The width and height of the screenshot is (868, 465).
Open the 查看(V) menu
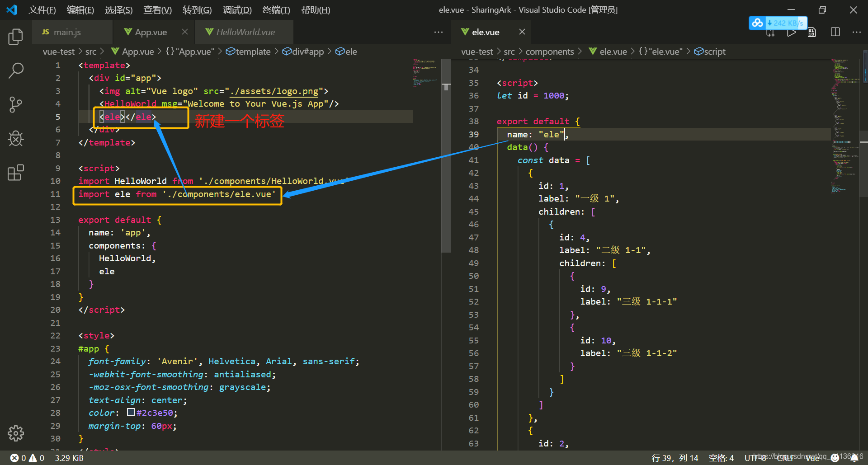tap(158, 10)
